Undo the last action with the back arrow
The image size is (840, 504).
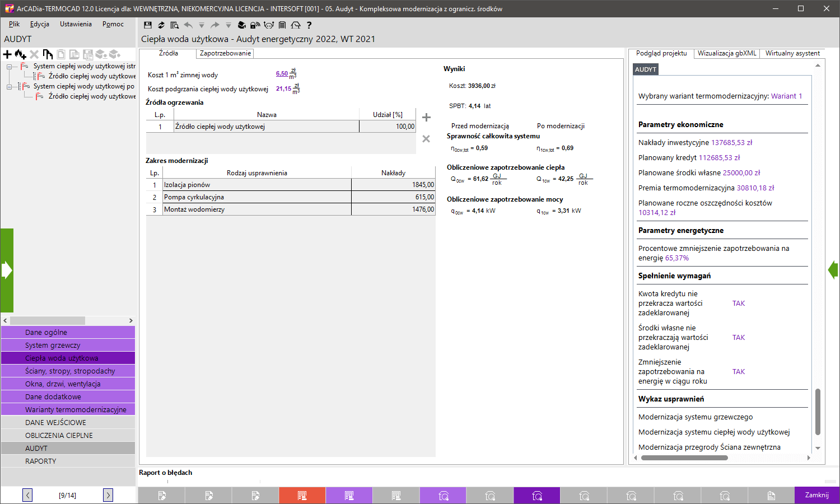[188, 25]
